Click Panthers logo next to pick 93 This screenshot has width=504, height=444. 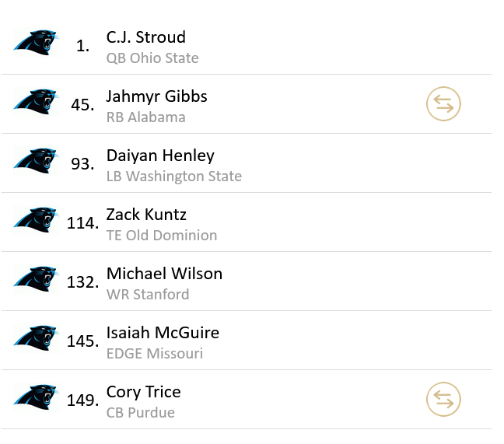[x=36, y=162]
